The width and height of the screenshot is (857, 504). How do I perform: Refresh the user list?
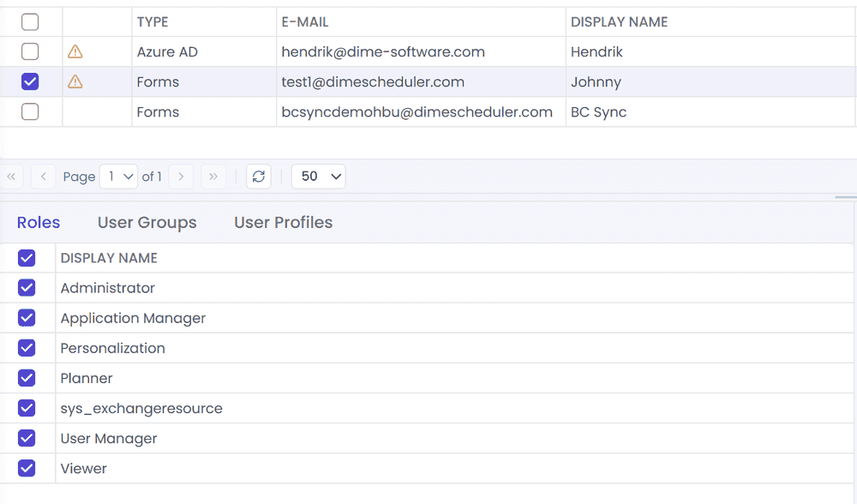click(259, 177)
